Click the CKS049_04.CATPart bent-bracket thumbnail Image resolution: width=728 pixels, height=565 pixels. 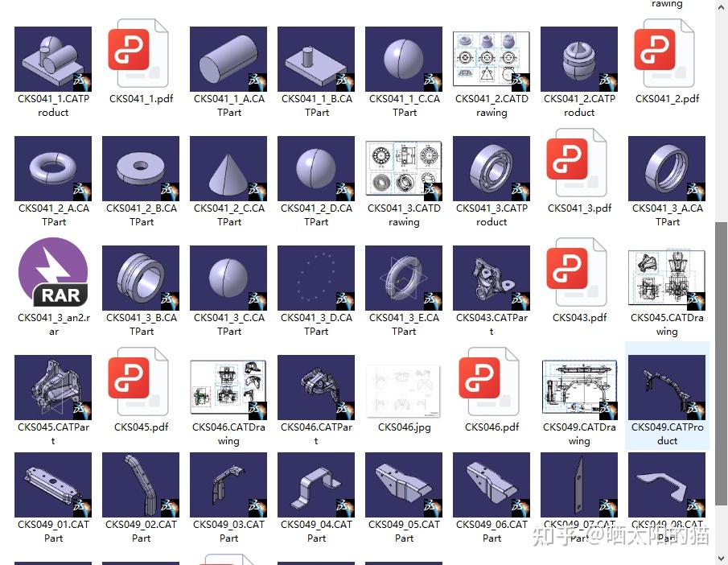pos(315,483)
